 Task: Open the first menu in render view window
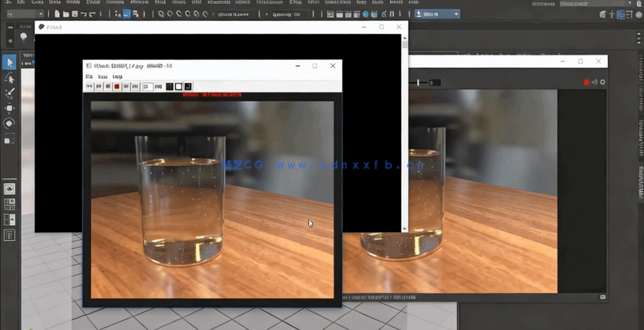[89, 76]
